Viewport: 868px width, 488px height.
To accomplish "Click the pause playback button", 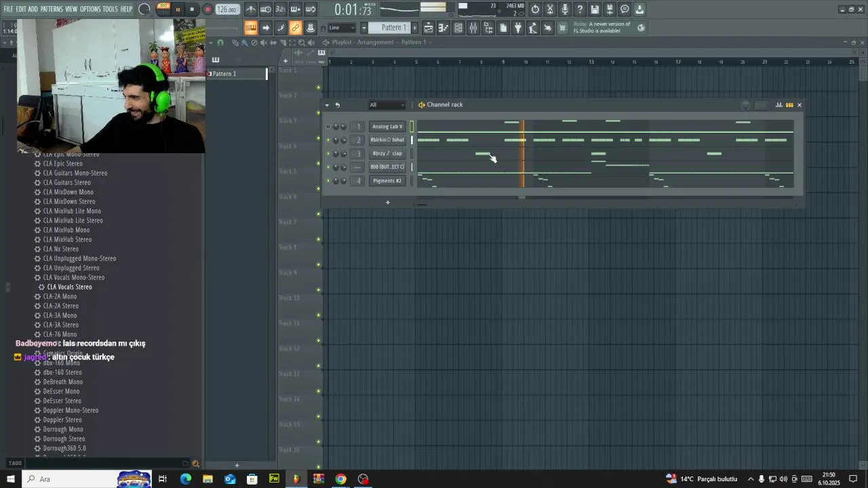I will click(178, 9).
